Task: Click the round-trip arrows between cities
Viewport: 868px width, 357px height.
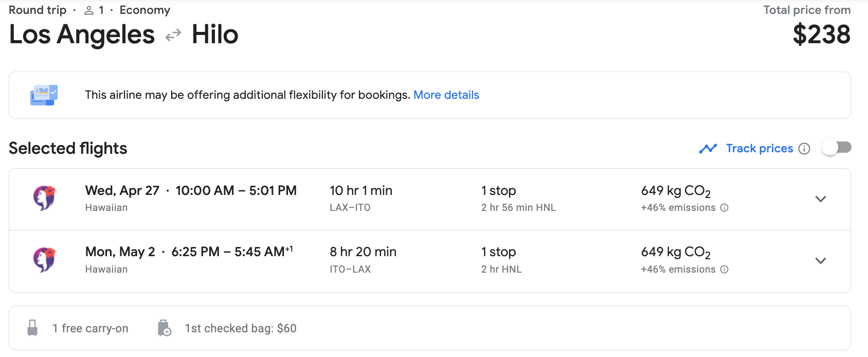Action: 173,35
